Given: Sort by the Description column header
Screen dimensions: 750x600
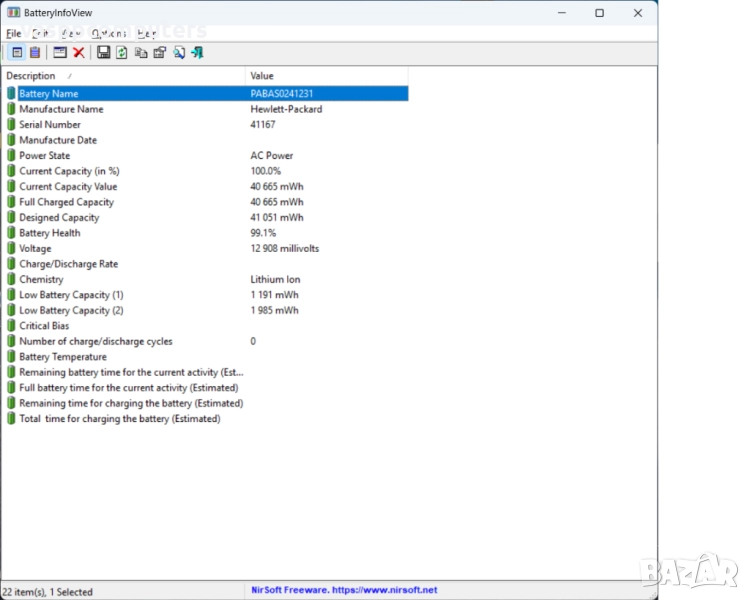Looking at the screenshot, I should click(x=120, y=76).
